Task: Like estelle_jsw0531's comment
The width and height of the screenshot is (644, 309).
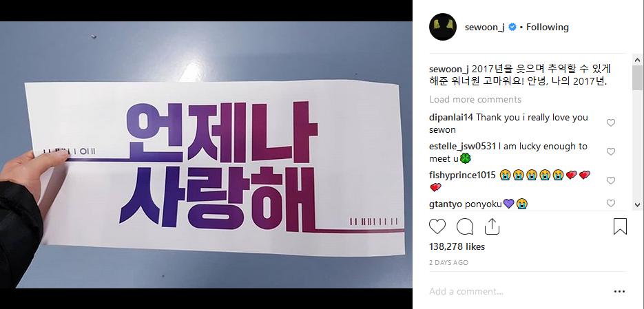Action: pyautogui.click(x=611, y=152)
